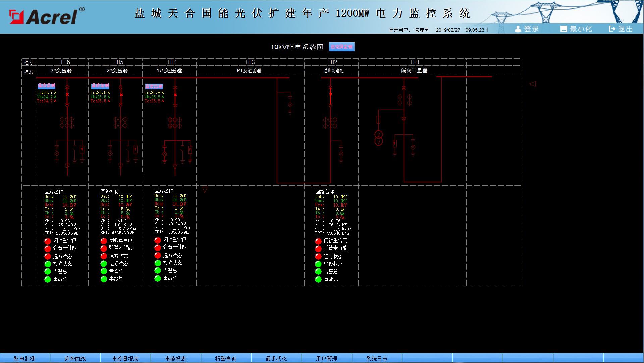Viewport: 644px width, 363px height.
Task: Click the 1H3 PT arrester symbol
Action: point(290,105)
